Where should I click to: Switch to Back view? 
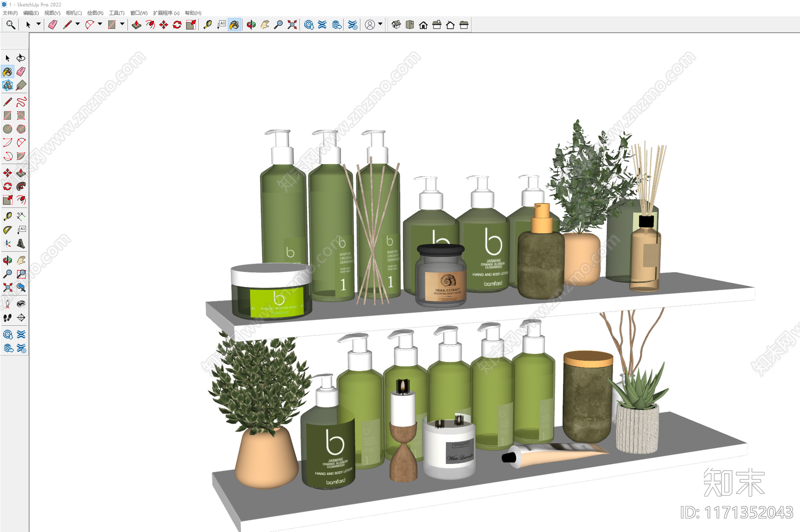(450, 24)
